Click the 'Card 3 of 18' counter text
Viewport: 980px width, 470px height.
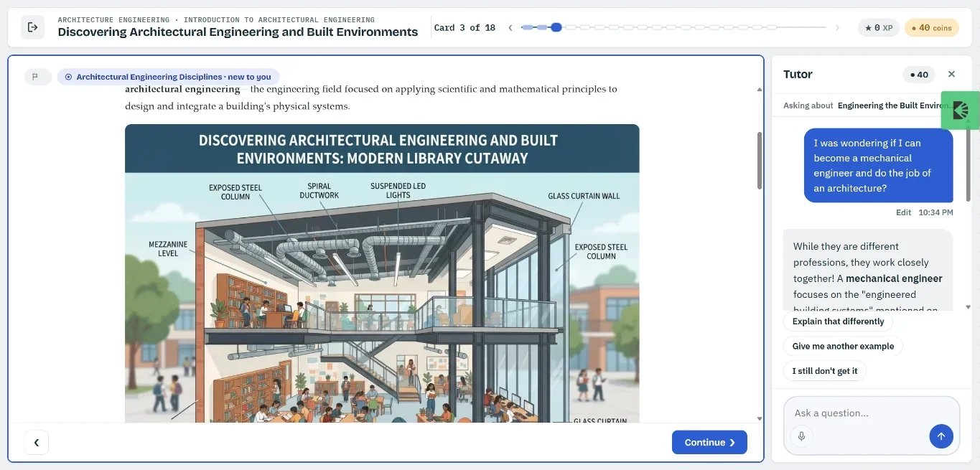[x=465, y=28]
